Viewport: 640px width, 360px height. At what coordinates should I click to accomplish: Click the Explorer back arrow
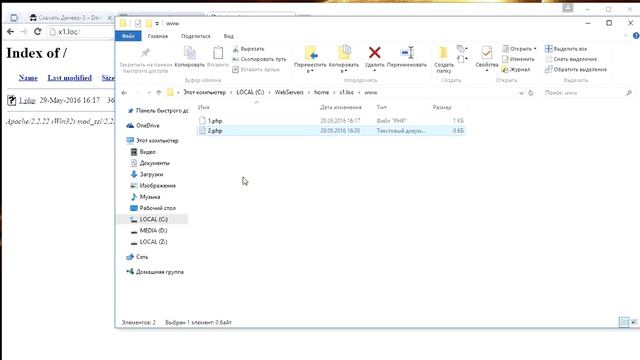click(124, 93)
